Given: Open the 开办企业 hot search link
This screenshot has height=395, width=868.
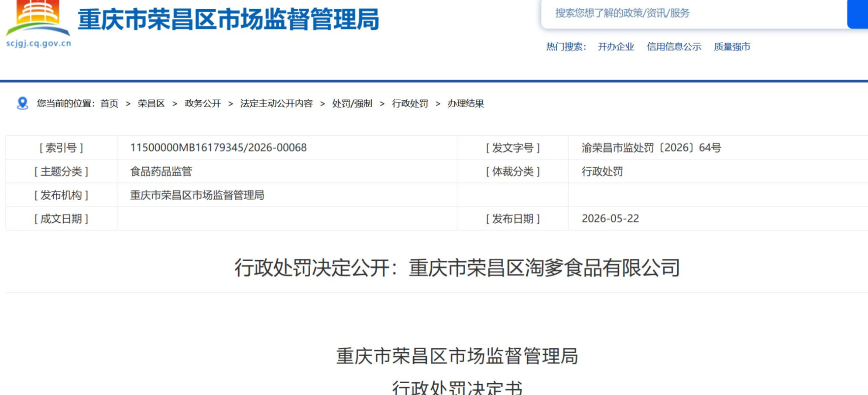Looking at the screenshot, I should click(616, 47).
